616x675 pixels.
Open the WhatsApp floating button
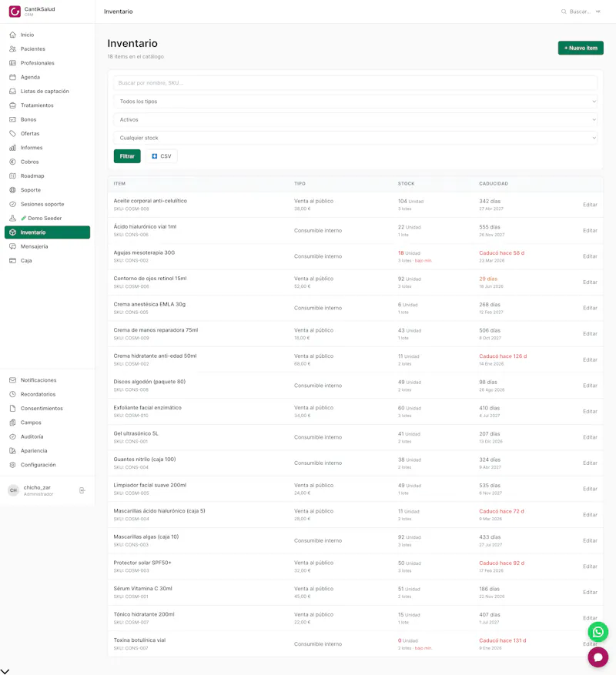pyautogui.click(x=598, y=632)
